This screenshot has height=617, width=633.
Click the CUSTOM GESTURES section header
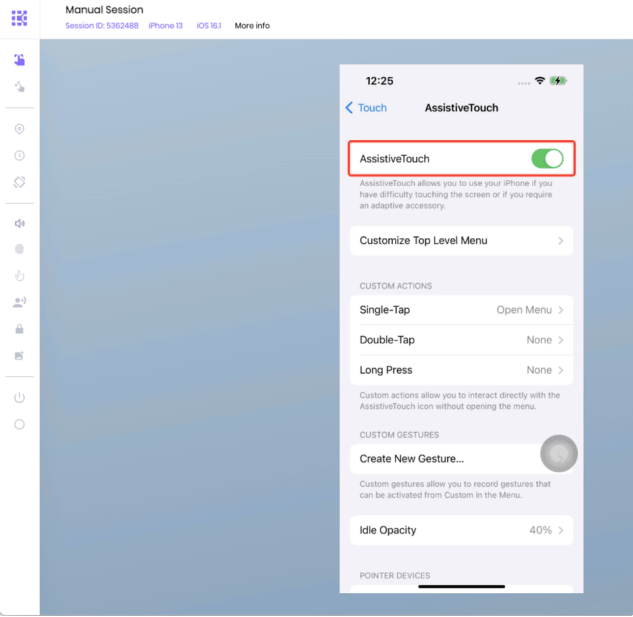tap(399, 435)
